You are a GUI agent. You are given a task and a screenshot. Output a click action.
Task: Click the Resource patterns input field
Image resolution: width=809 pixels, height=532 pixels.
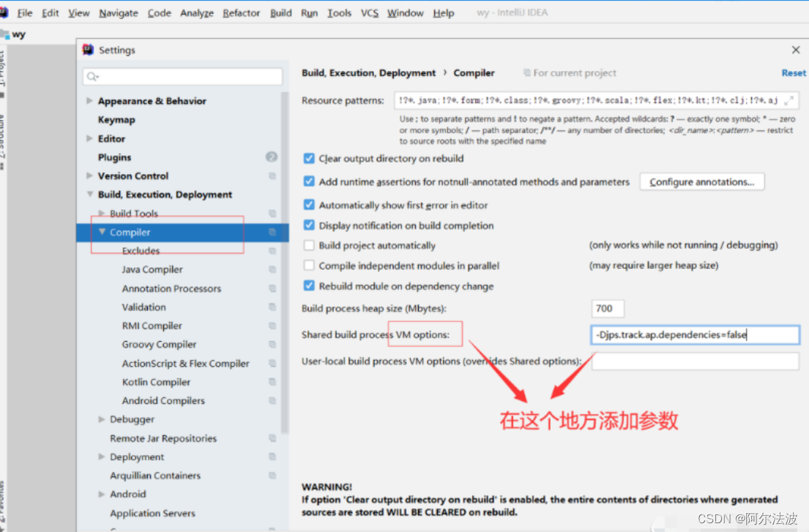[597, 100]
